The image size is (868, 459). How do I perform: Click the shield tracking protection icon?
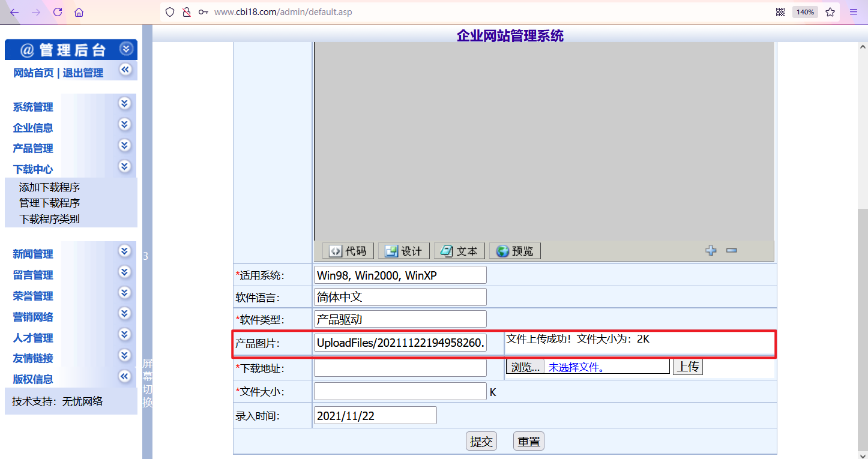tap(170, 12)
